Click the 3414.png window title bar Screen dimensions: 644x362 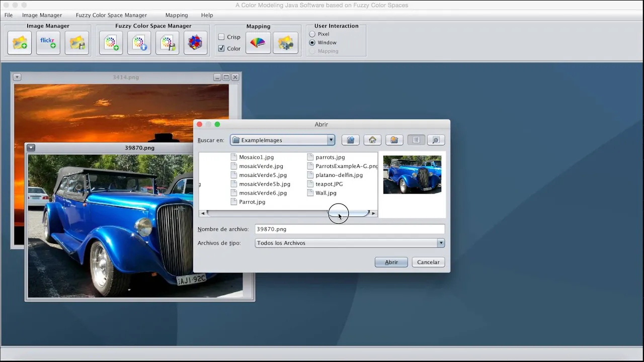126,77
